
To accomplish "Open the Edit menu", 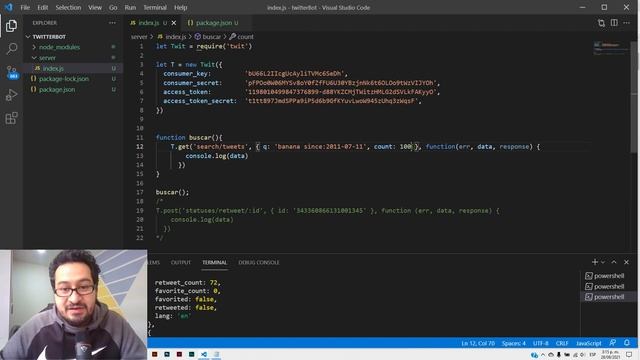I will pyautogui.click(x=42, y=7).
